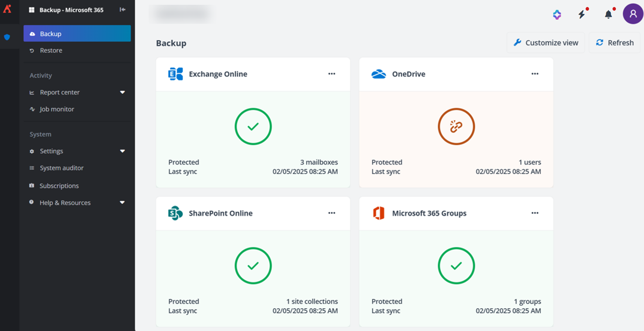The height and width of the screenshot is (331, 644).
Task: Click the Customize view button
Action: [546, 42]
